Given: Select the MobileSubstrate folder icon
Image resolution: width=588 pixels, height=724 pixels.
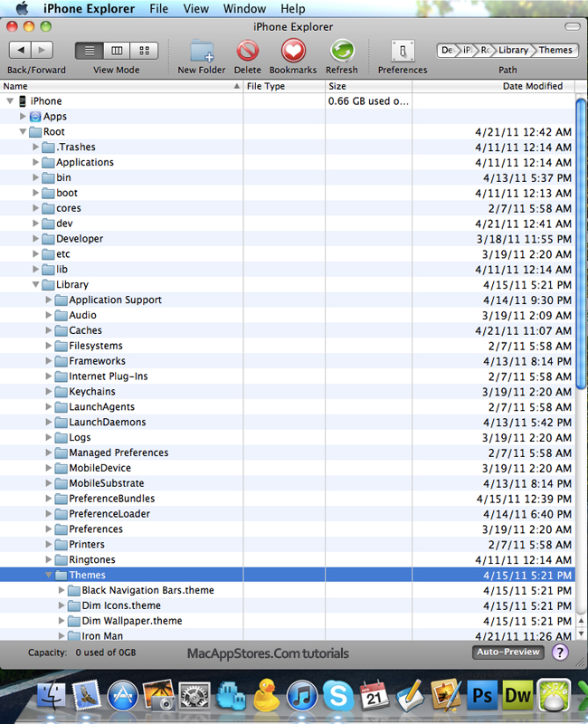Looking at the screenshot, I should tap(61, 483).
